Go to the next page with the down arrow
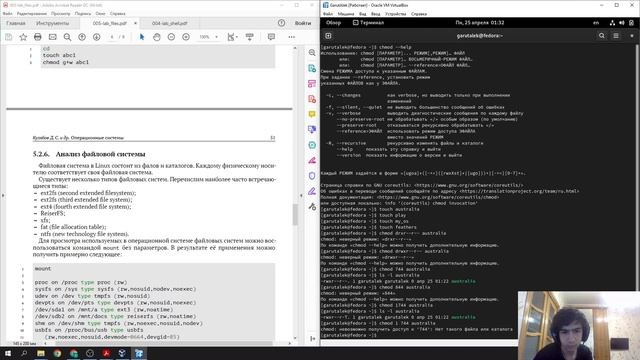Viewport: 640px width, 360px height. click(97, 37)
